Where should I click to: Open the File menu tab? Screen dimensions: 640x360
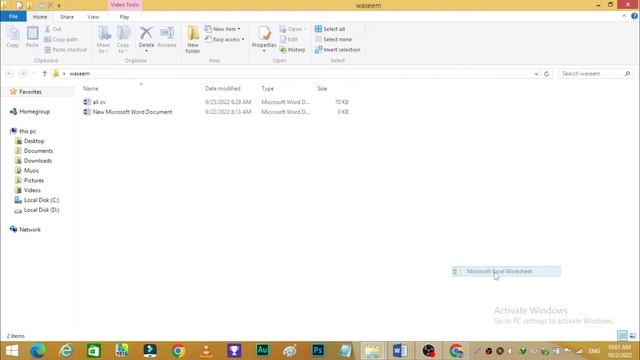click(13, 17)
